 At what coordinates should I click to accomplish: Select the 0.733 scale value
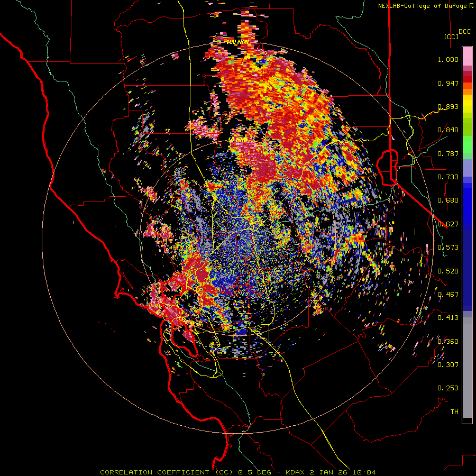[448, 177]
